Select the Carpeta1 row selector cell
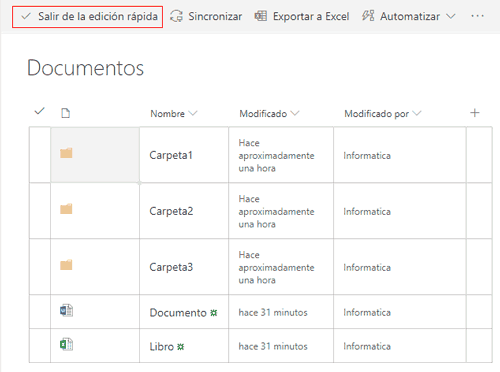Screen dimensions: 500x372 pos(40,155)
